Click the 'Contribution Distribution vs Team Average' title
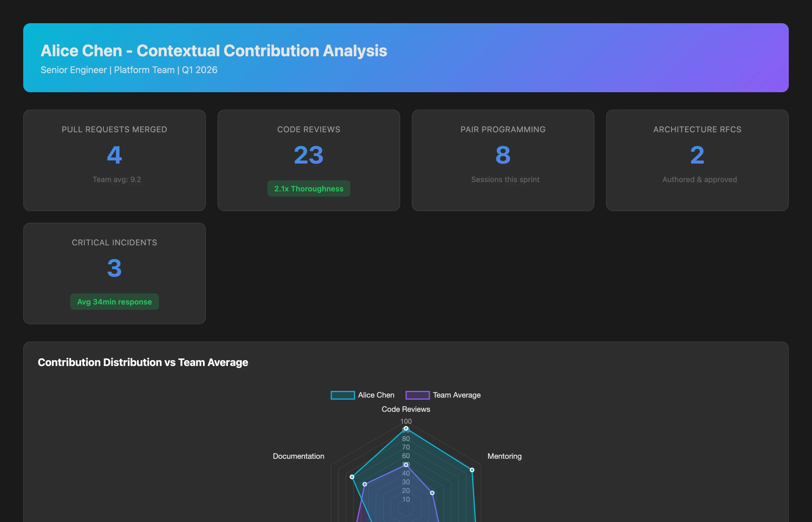The image size is (812, 522). pyautogui.click(x=143, y=362)
